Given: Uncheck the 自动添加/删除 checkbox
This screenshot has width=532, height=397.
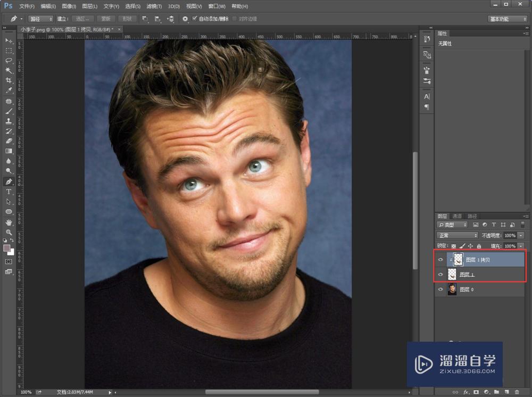Looking at the screenshot, I should (x=195, y=19).
